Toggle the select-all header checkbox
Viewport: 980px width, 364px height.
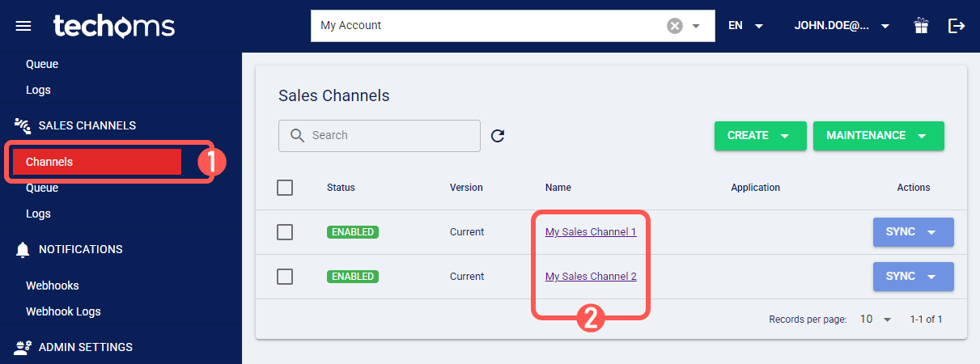point(285,188)
